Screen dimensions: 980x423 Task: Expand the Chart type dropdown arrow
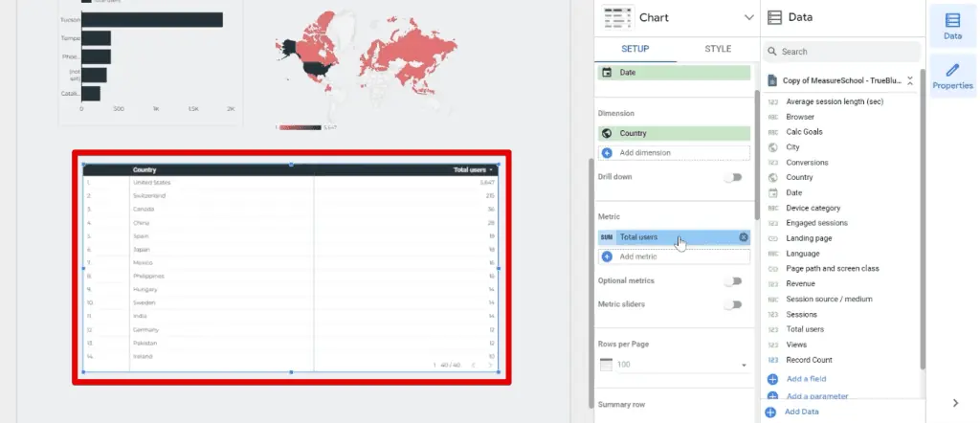(x=748, y=17)
